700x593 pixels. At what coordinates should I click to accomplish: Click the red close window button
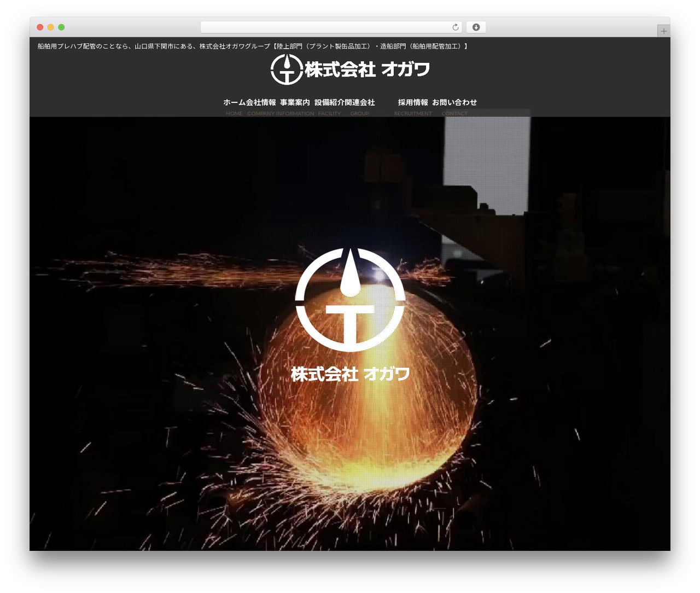point(40,27)
